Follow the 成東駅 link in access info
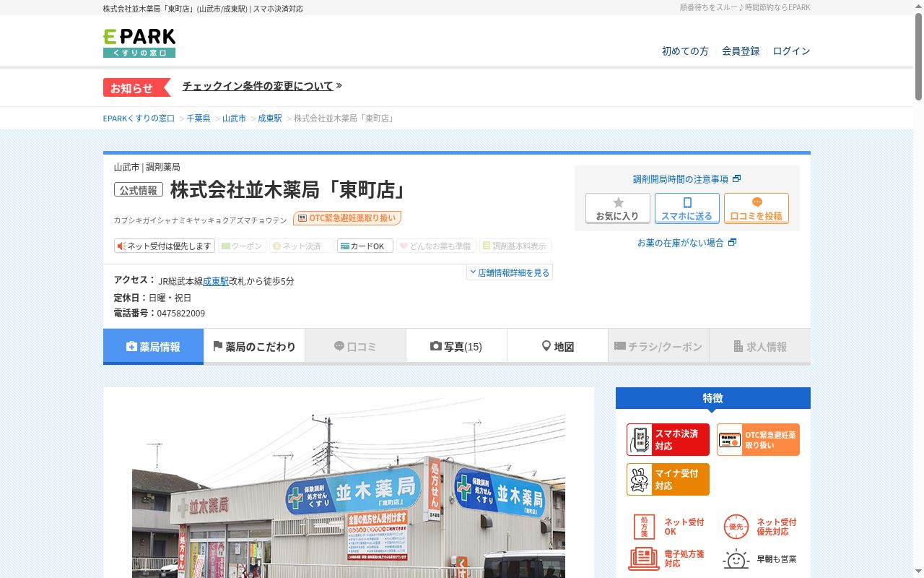Screen dimensions: 924x578 [215, 281]
